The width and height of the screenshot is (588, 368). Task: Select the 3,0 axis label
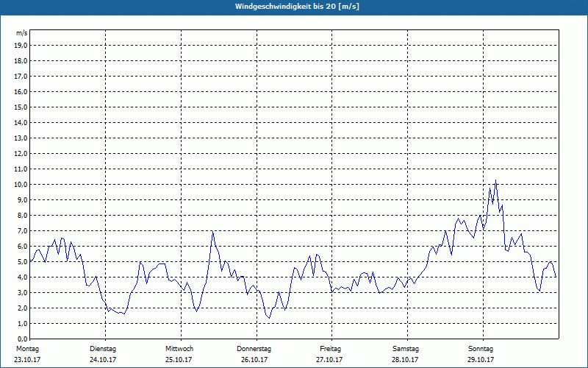point(22,292)
